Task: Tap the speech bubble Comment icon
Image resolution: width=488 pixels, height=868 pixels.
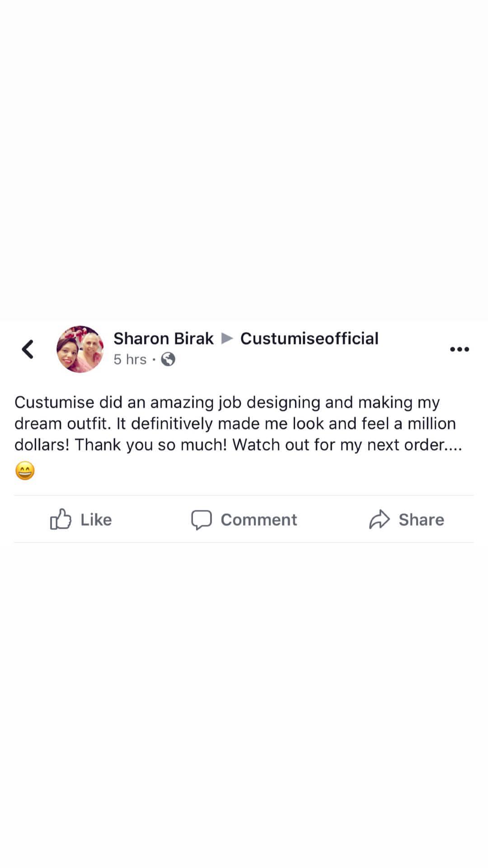Action: pos(201,520)
